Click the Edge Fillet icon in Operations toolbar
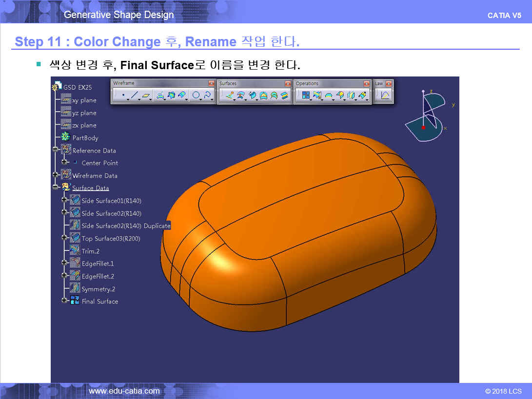The height and width of the screenshot is (399, 532). [329, 96]
